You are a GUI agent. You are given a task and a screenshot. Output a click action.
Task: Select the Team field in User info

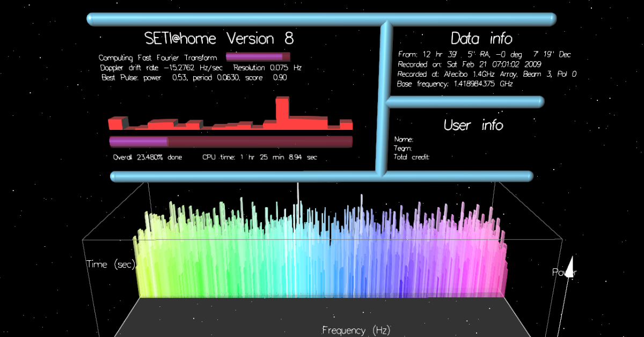click(x=404, y=148)
